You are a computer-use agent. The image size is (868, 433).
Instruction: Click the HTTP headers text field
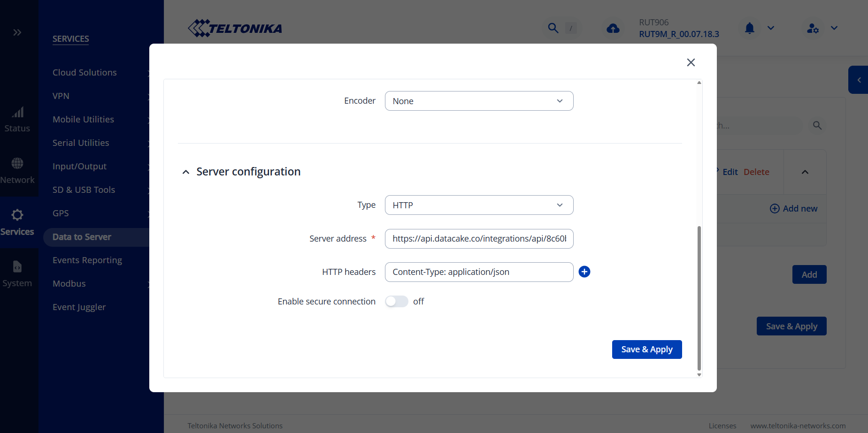click(479, 272)
